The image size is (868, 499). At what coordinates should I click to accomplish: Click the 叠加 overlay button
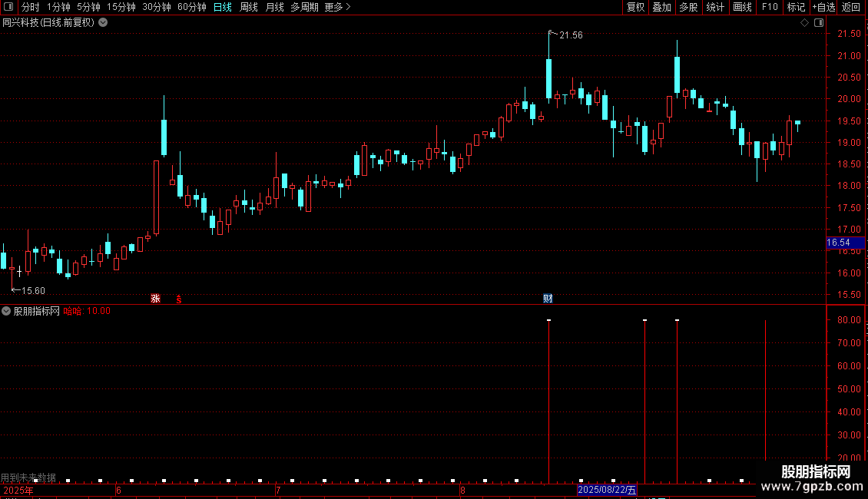[x=661, y=7]
